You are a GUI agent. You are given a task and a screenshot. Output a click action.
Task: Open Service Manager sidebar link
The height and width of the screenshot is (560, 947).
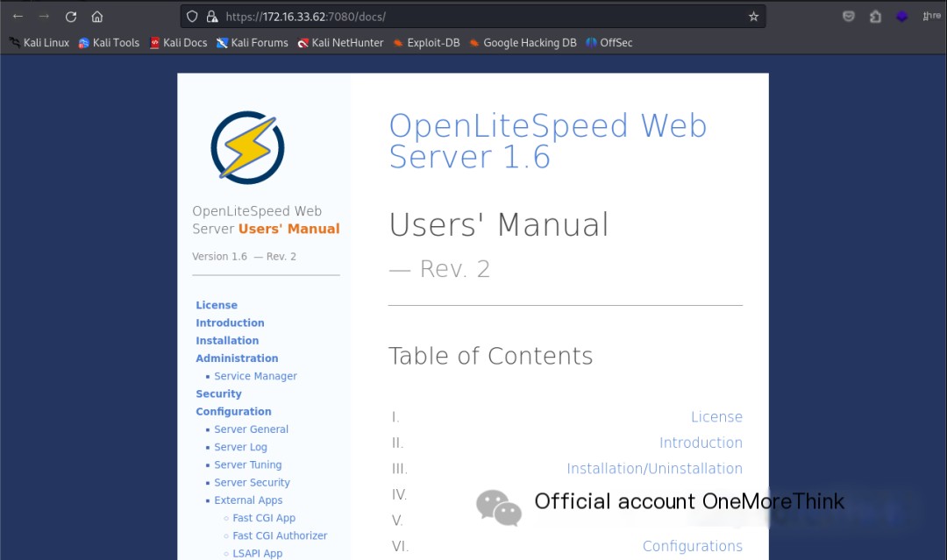click(x=255, y=376)
